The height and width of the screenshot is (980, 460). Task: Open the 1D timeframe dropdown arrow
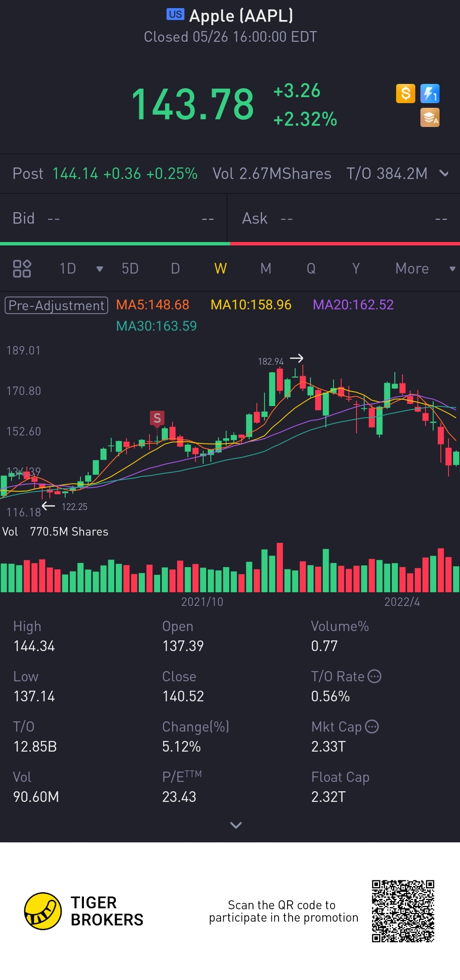point(100,269)
